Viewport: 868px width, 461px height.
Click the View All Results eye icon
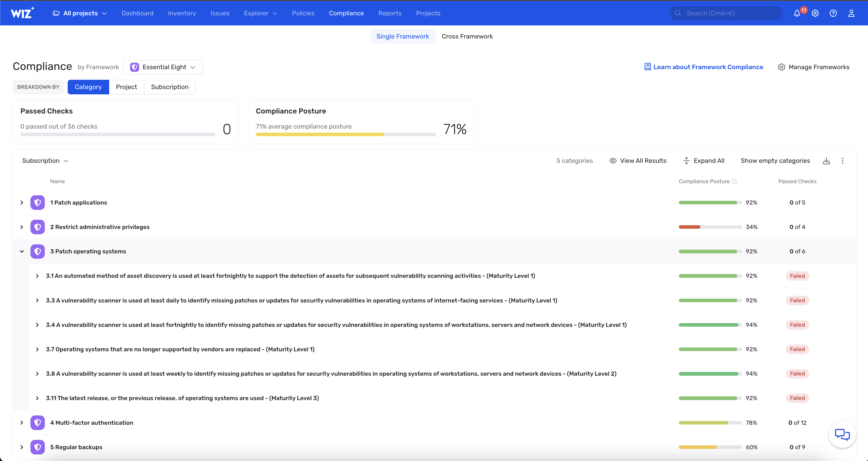613,161
